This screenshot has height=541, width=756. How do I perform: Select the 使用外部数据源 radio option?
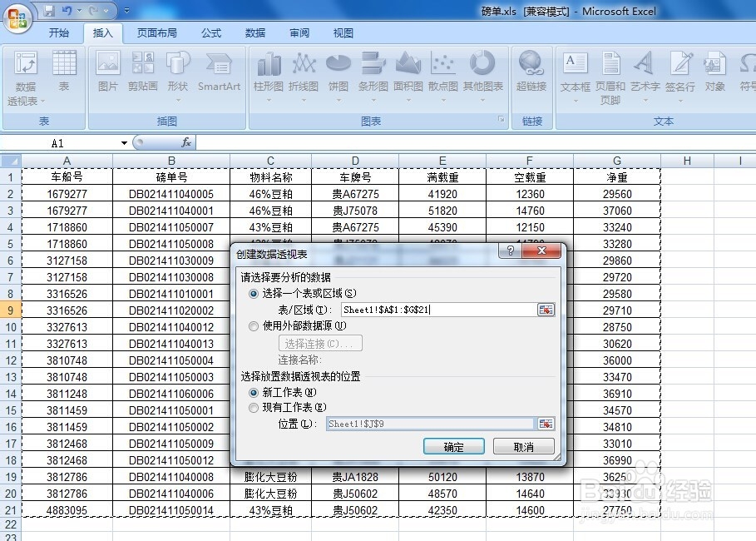click(x=254, y=326)
